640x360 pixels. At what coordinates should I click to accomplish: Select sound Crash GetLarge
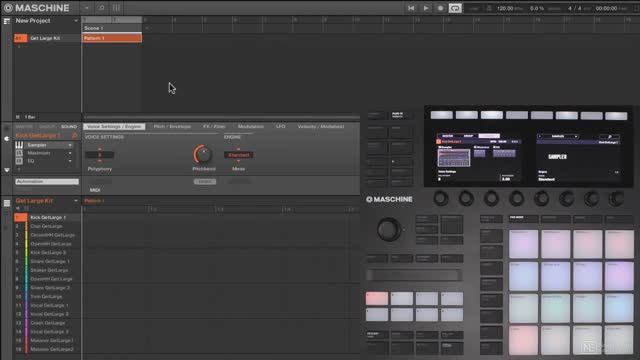47,323
